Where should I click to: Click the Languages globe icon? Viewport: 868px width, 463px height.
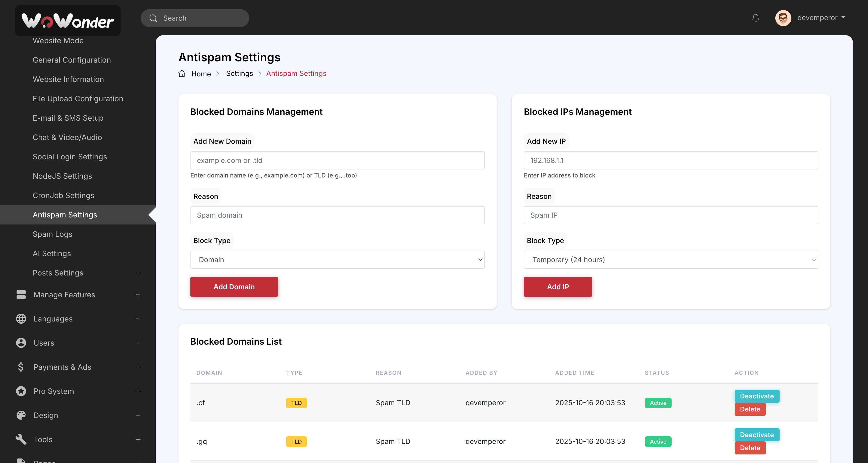click(21, 319)
